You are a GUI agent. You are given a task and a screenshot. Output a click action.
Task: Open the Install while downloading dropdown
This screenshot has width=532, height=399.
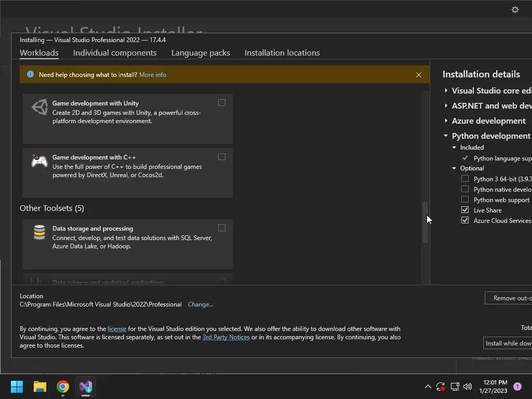point(508,343)
